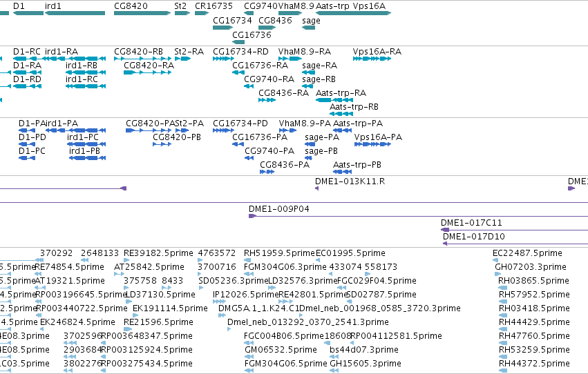Click the CG8436-RA transcript
This screenshot has width=588, height=374.
click(x=267, y=100)
